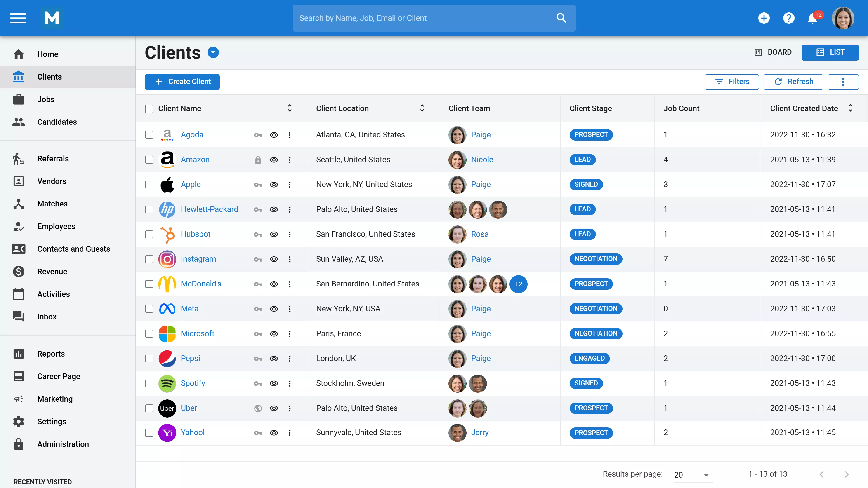The height and width of the screenshot is (488, 868).
Task: Check the Instagram row checkbox
Action: (149, 259)
